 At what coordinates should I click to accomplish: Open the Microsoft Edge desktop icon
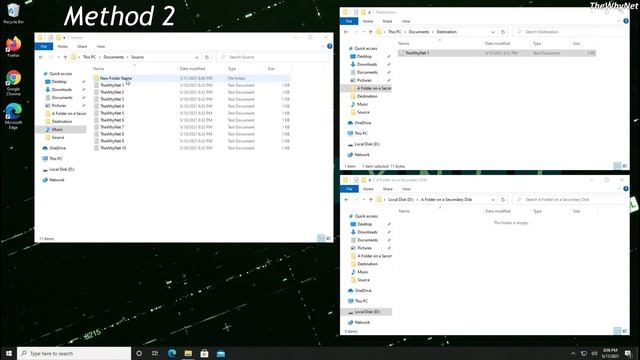13,116
